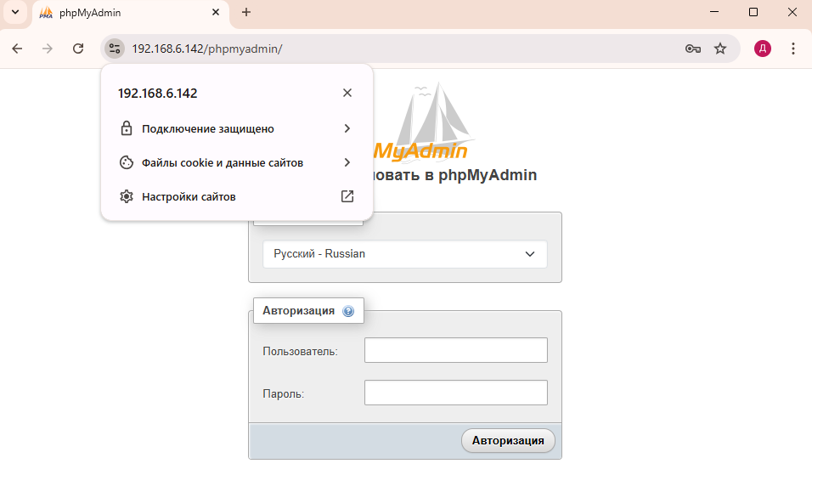Focus the Пароль input field

click(456, 392)
